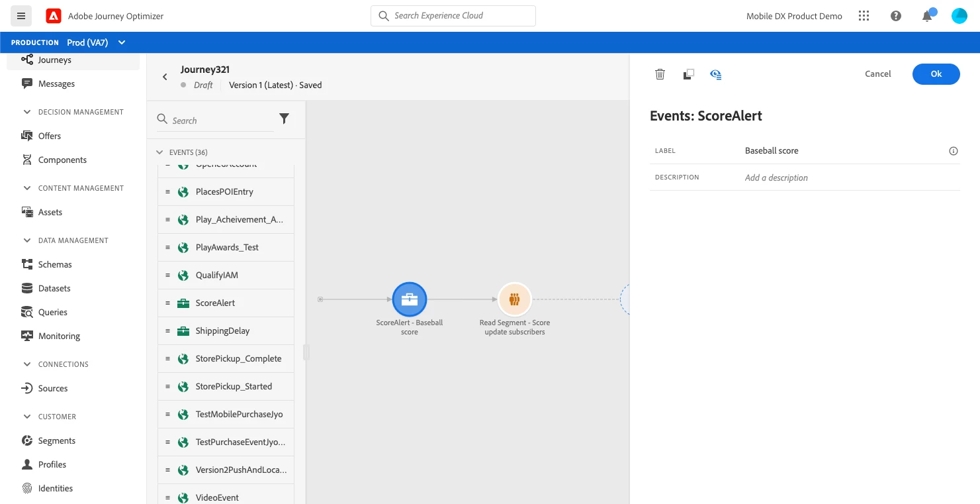Click the view event payload icon
This screenshot has height=504, width=980.
tap(716, 74)
